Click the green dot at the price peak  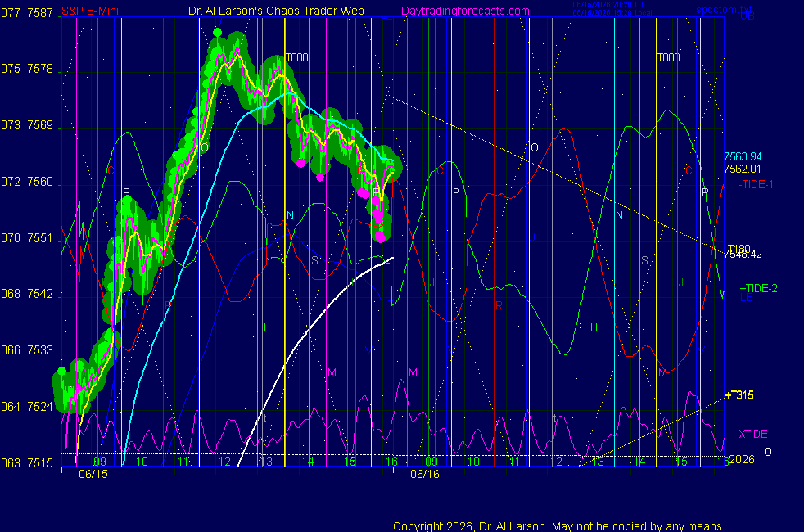(218, 33)
